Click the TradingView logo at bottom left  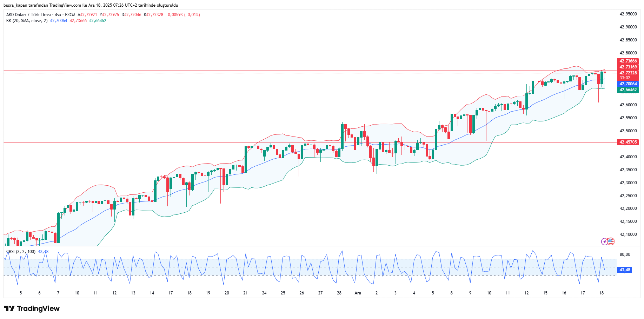tap(32, 308)
